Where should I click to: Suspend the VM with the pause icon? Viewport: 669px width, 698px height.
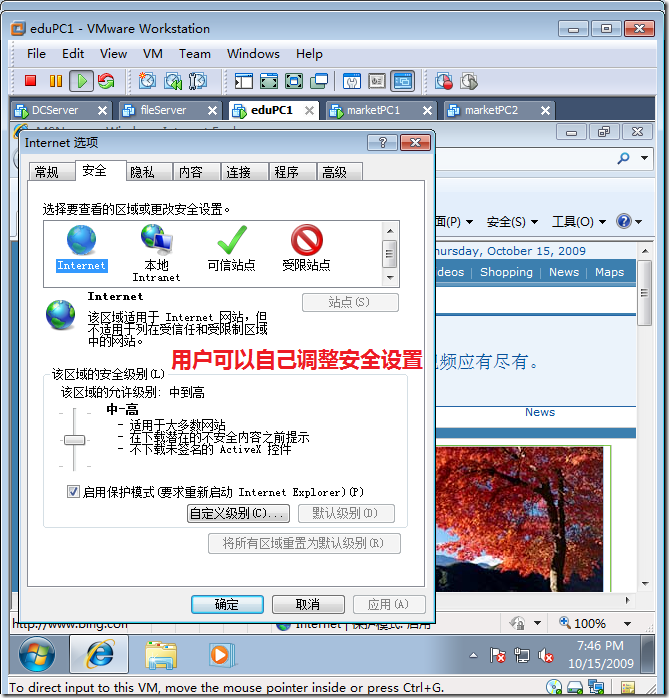tap(56, 81)
